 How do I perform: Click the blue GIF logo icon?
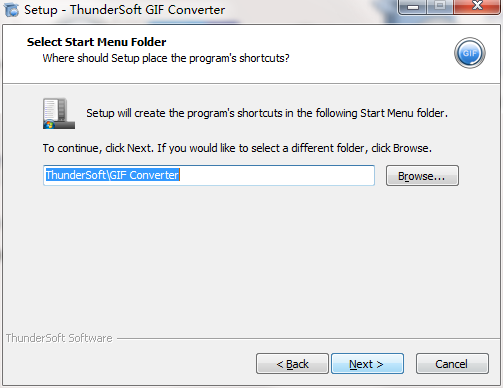[x=470, y=53]
